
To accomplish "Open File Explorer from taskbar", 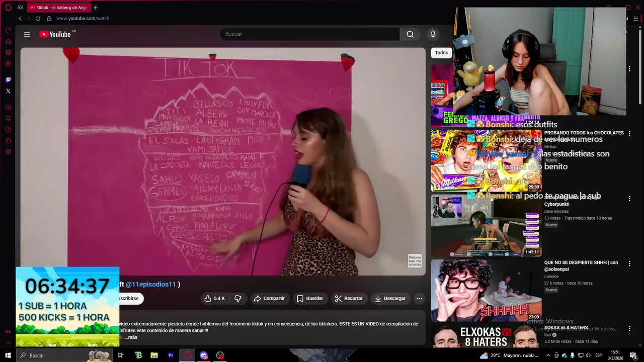I will point(154,355).
